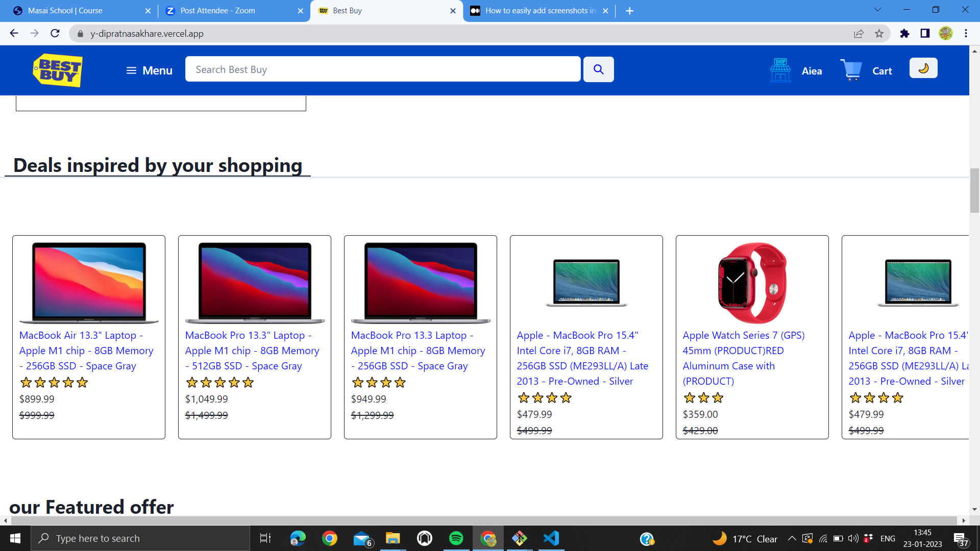980x551 pixels.
Task: Click the vertical page scrollbar thumb
Action: (x=974, y=190)
